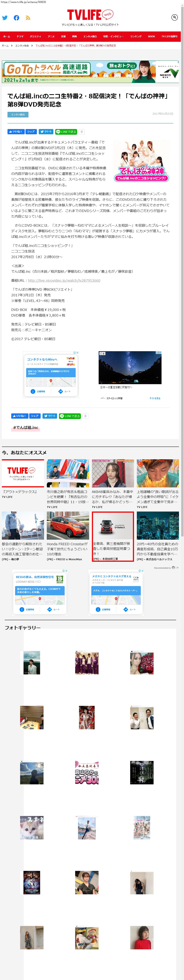
Task: Click the blue エンタメ総合 category tag
Action: (18, 114)
